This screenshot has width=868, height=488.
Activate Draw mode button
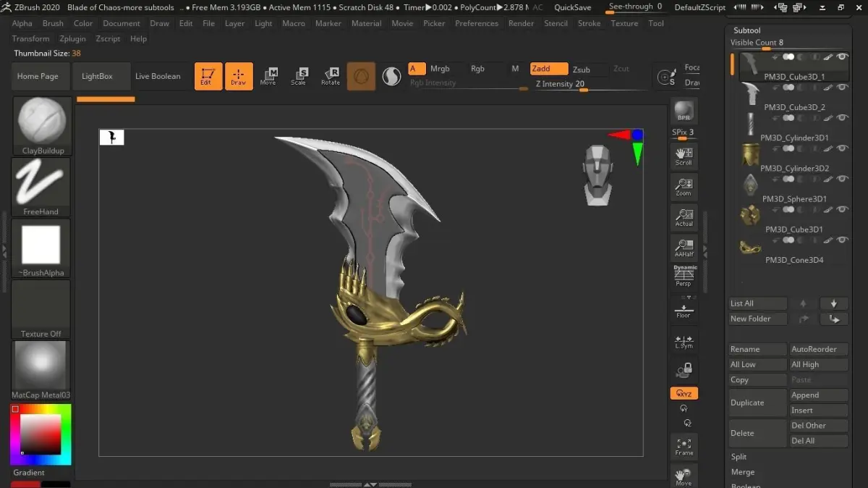coord(239,76)
